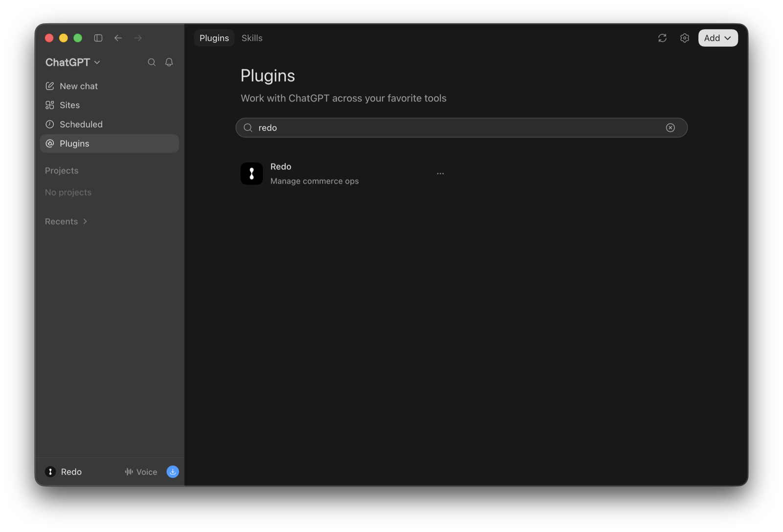Open notifications bell icon
783x532 pixels.
click(x=169, y=62)
